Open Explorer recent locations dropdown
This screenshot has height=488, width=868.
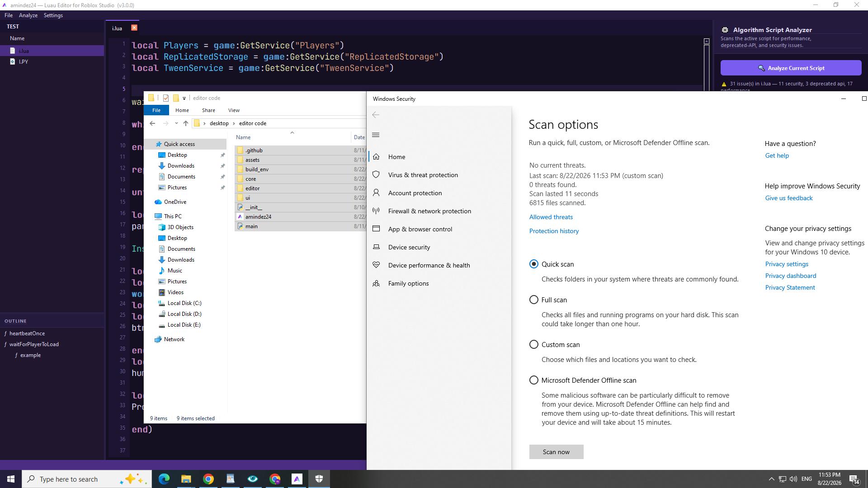(x=176, y=123)
